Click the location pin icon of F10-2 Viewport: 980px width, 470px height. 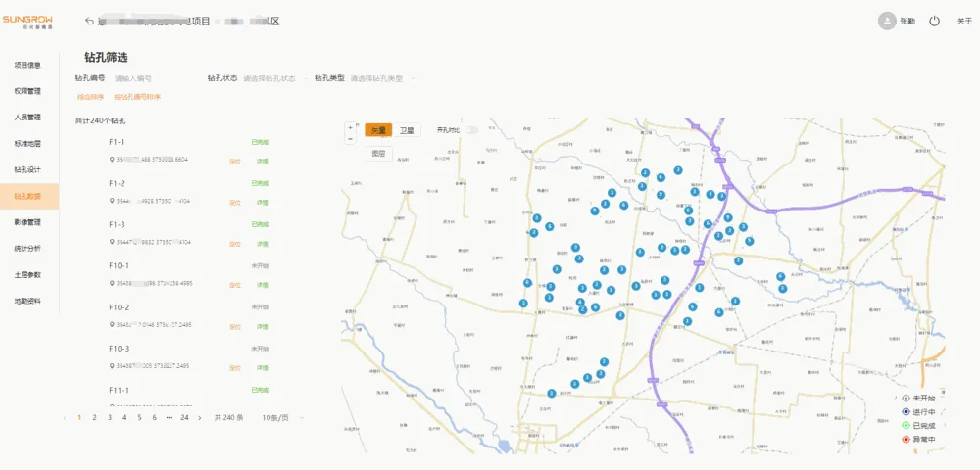tap(112, 325)
